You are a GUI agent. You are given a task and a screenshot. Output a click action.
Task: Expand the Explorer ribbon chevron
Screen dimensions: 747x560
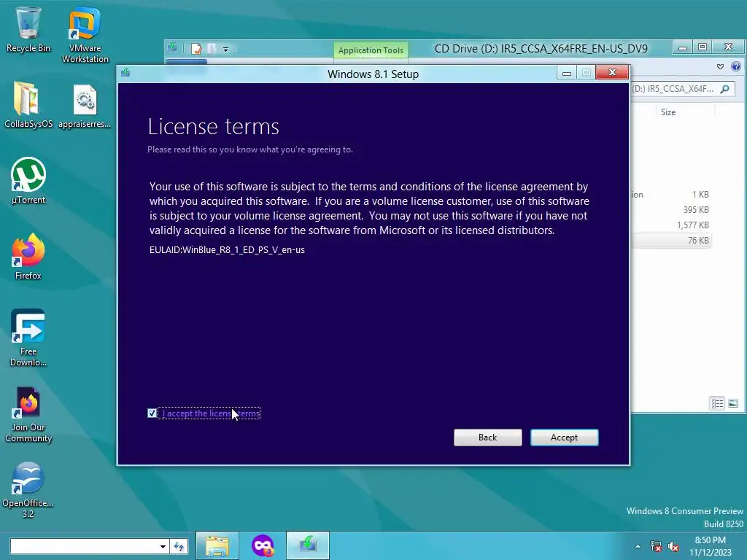[720, 66]
